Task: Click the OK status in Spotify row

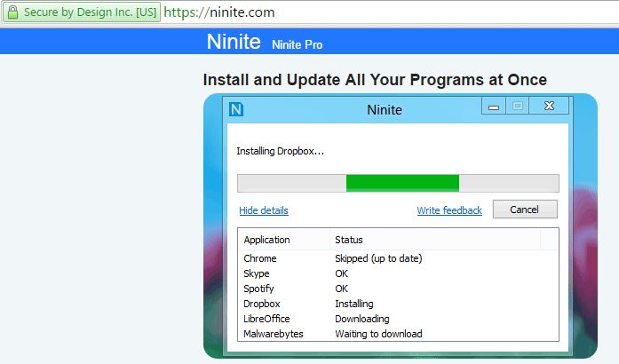Action: click(x=342, y=289)
